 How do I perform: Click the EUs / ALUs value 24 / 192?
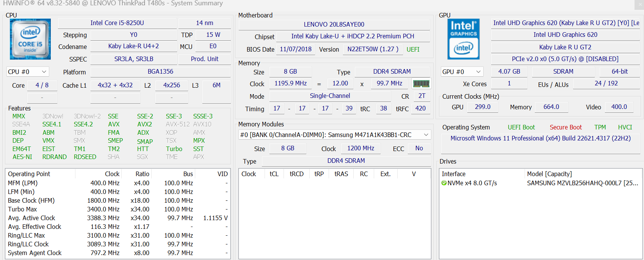(x=606, y=83)
